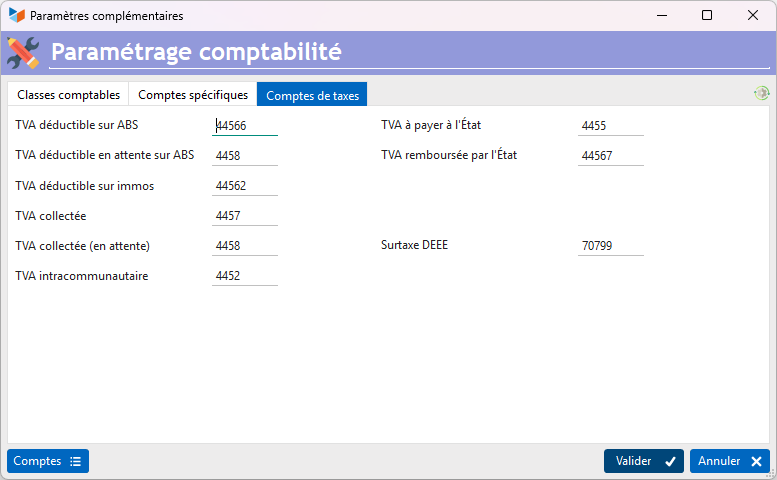Click the TVA intracommunautaire label
This screenshot has height=480, width=777.
pyautogui.click(x=82, y=276)
